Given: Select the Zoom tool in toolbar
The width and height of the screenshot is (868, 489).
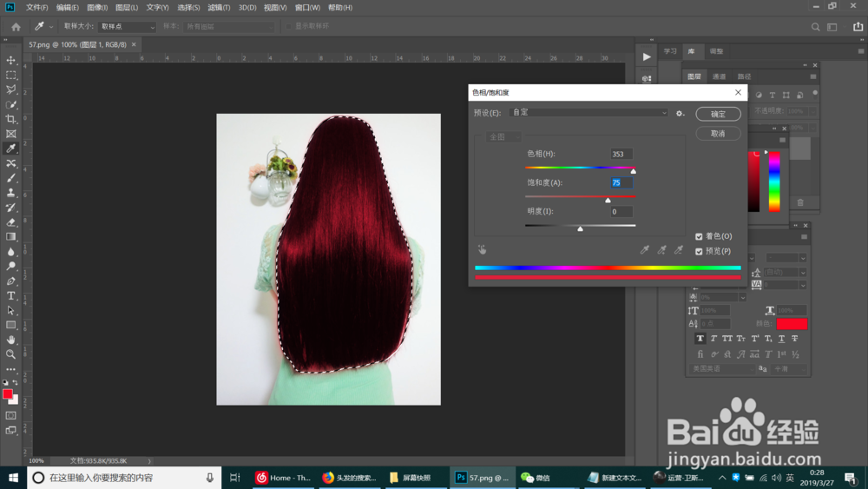Looking at the screenshot, I should (x=11, y=354).
